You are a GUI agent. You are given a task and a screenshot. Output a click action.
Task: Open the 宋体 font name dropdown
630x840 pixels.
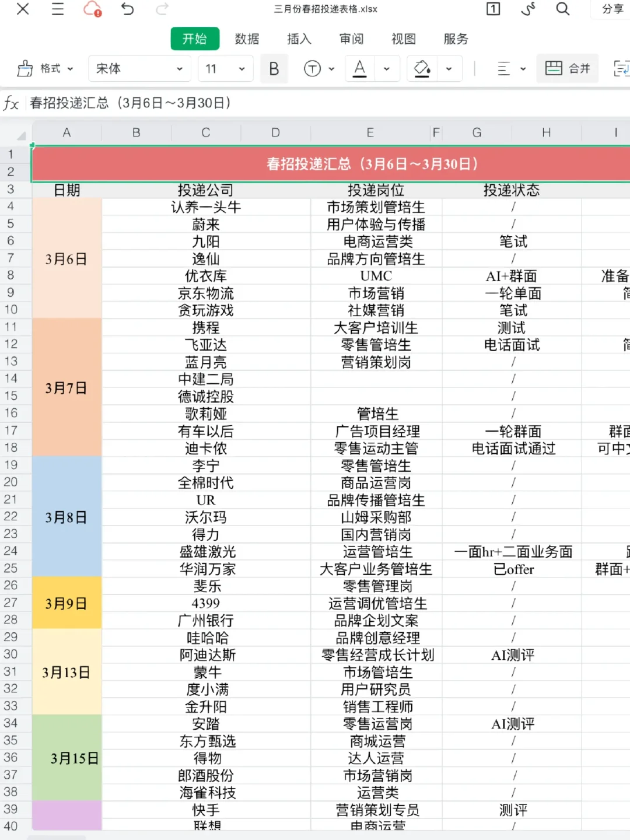tap(139, 69)
